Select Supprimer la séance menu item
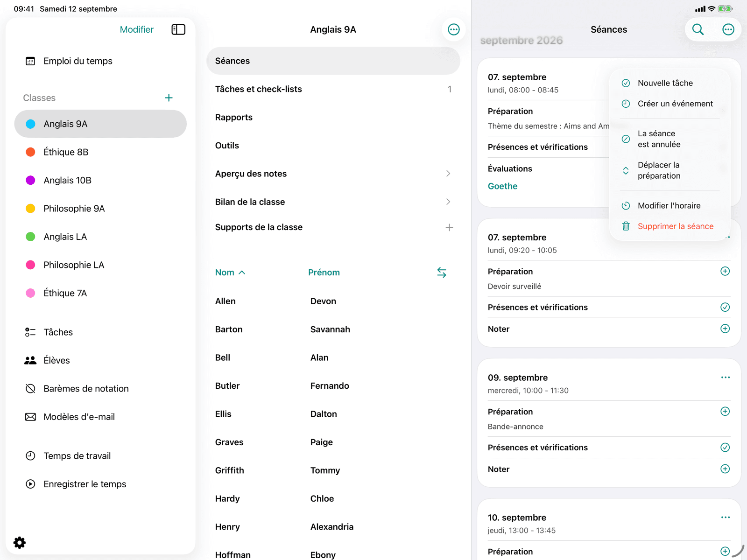The height and width of the screenshot is (560, 747). pos(669,226)
